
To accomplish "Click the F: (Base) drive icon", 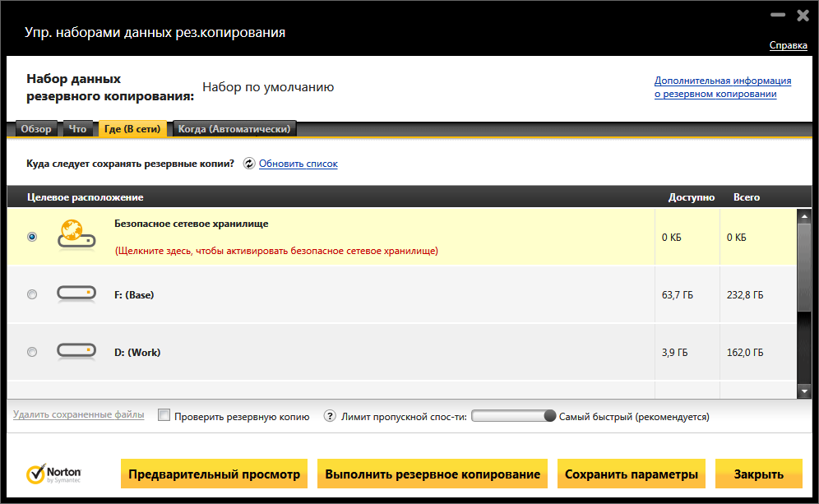I will tap(76, 294).
